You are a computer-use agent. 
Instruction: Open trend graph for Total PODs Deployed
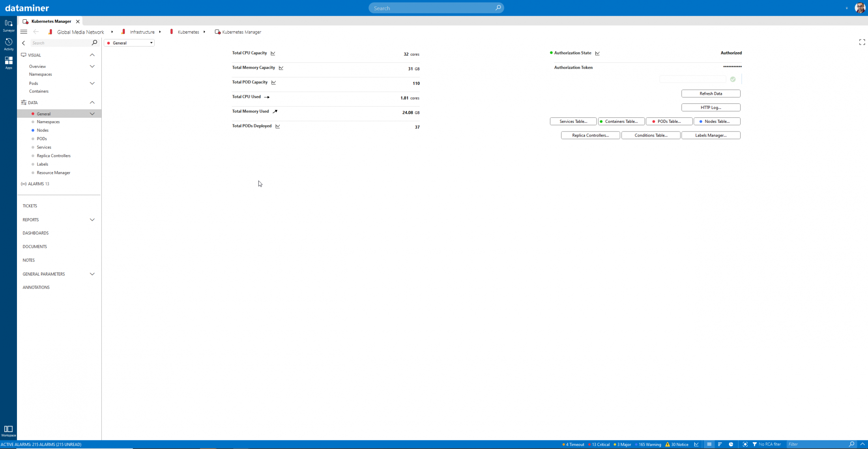click(x=278, y=126)
